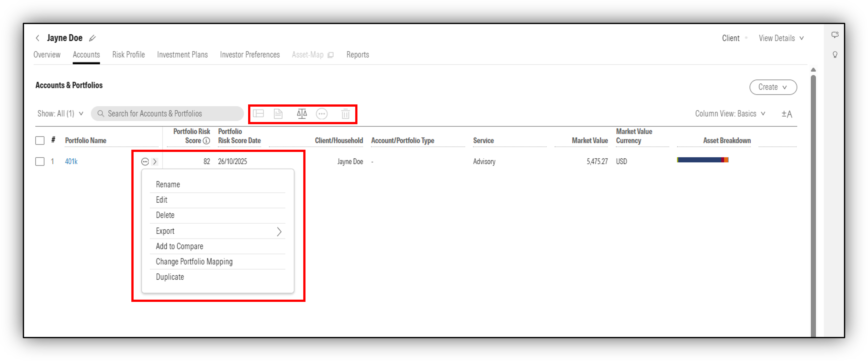The image size is (868, 361).
Task: Open the Create dropdown button
Action: click(x=773, y=87)
